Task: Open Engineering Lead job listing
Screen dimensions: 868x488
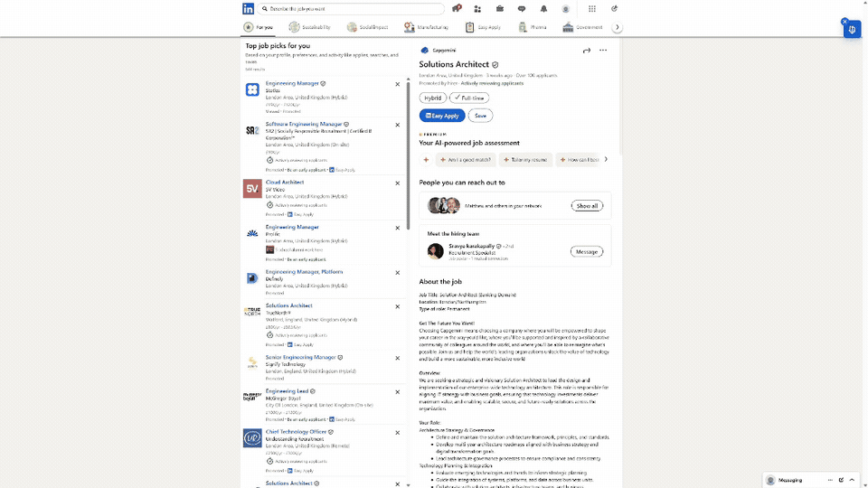Action: (287, 390)
